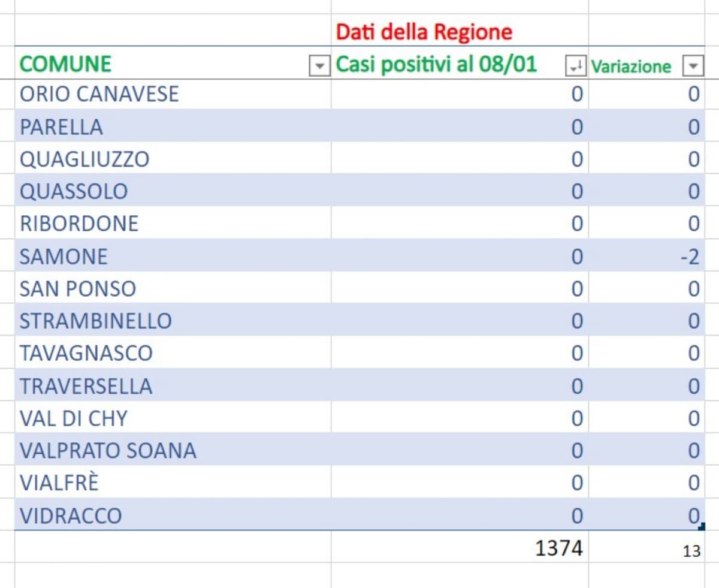
Task: Click the PARELLA municipality cell
Action: (61, 127)
